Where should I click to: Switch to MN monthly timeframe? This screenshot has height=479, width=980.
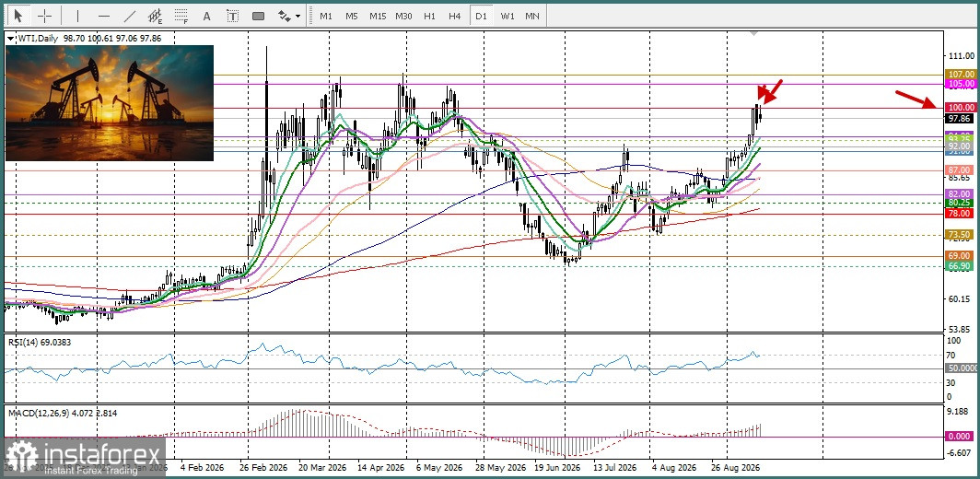[x=532, y=16]
